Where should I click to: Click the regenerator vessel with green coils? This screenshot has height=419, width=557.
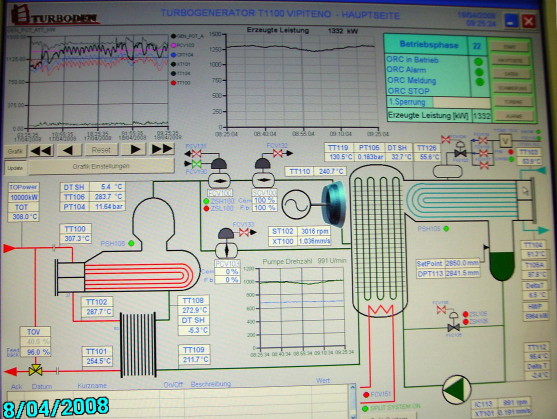[x=378, y=240]
